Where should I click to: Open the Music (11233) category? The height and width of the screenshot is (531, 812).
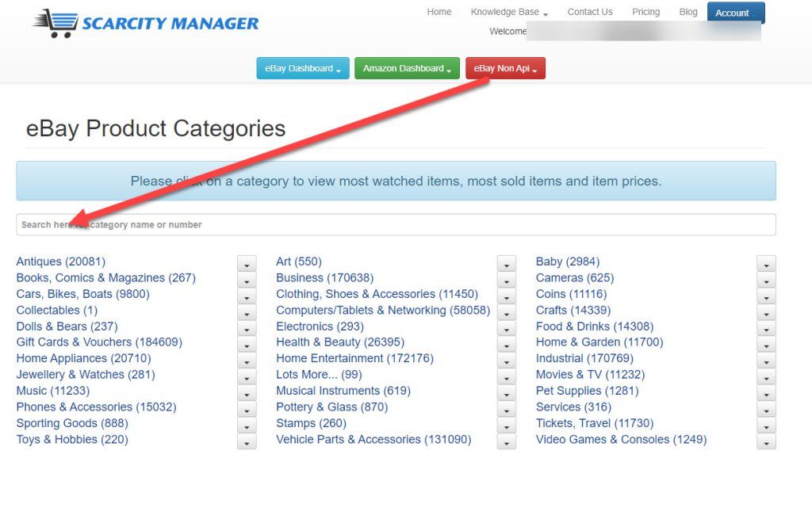53,391
